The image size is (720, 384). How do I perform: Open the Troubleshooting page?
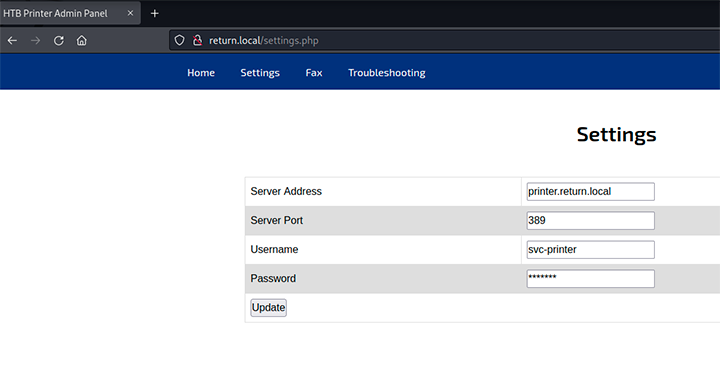tap(387, 73)
